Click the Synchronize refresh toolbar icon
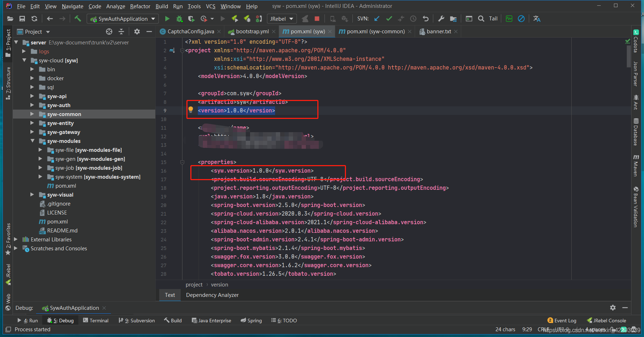 pos(34,19)
